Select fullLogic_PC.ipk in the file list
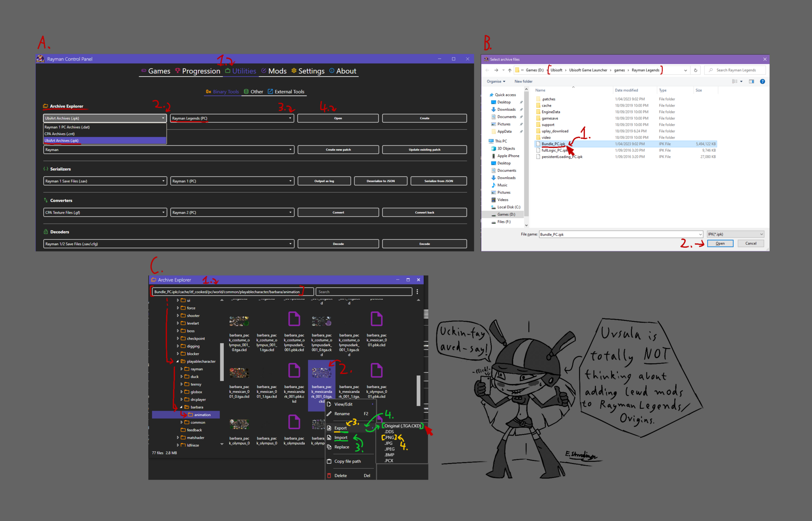Screen dimensions: 812x521 point(626,151)
